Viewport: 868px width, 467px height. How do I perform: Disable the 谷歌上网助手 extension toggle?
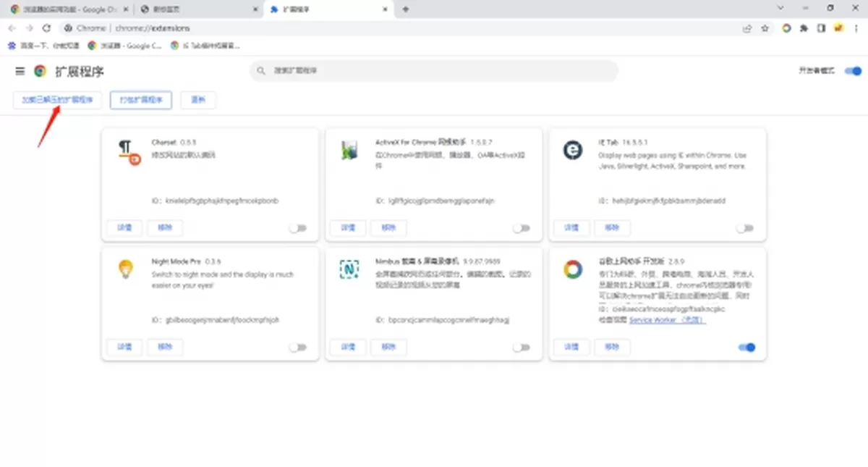(x=746, y=347)
